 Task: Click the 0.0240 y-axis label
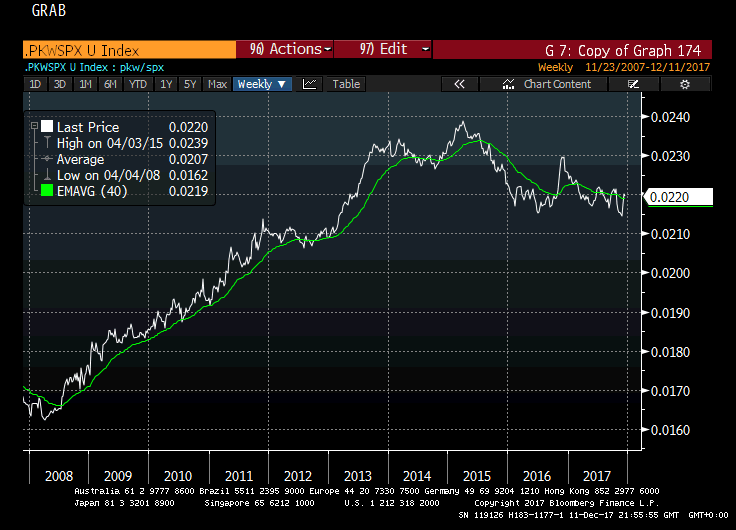pyautogui.click(x=670, y=117)
